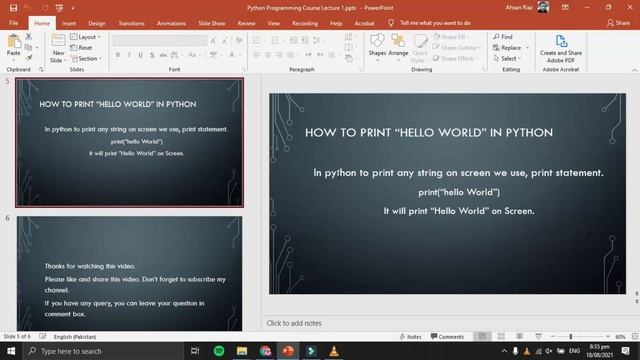Switch to Normal view in status bar

pos(482,336)
